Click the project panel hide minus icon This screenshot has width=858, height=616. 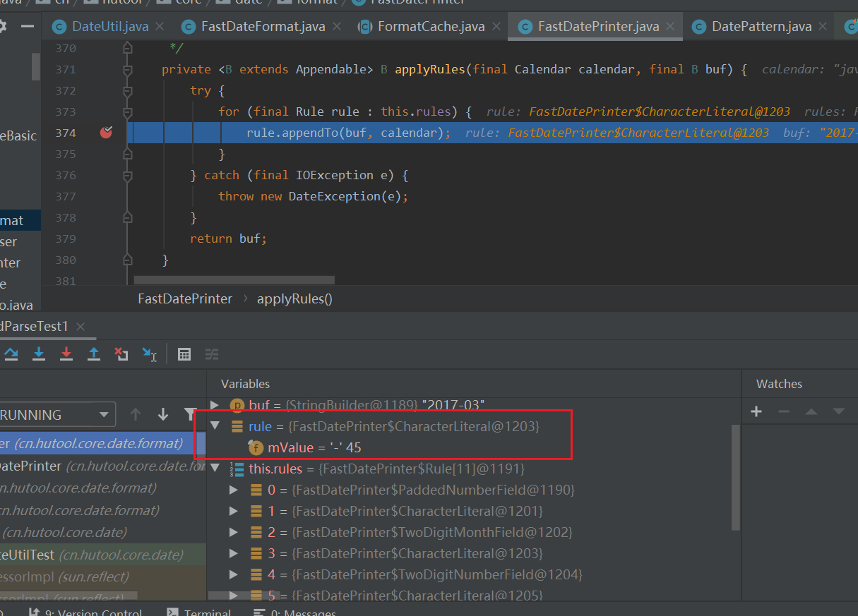click(28, 26)
